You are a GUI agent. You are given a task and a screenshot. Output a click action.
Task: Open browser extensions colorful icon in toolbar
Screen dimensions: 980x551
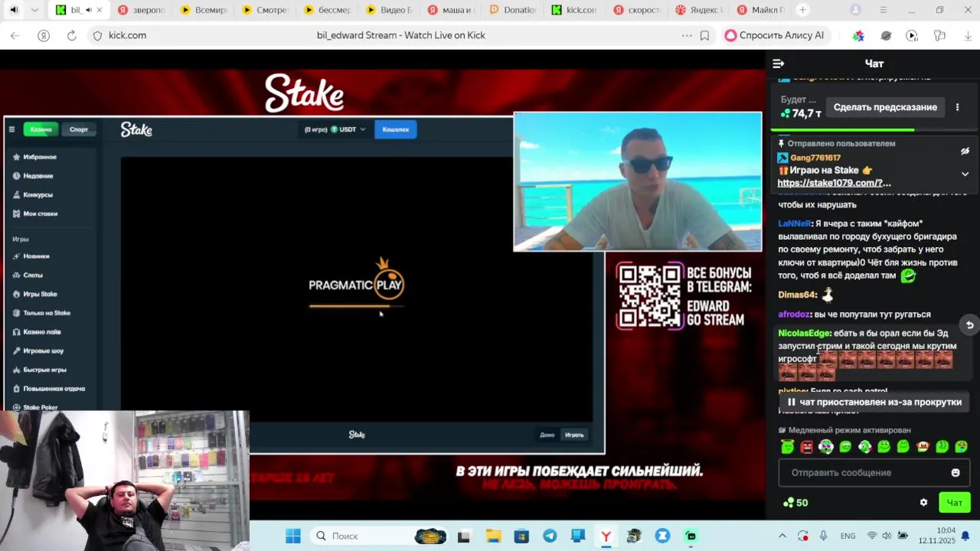(x=858, y=35)
